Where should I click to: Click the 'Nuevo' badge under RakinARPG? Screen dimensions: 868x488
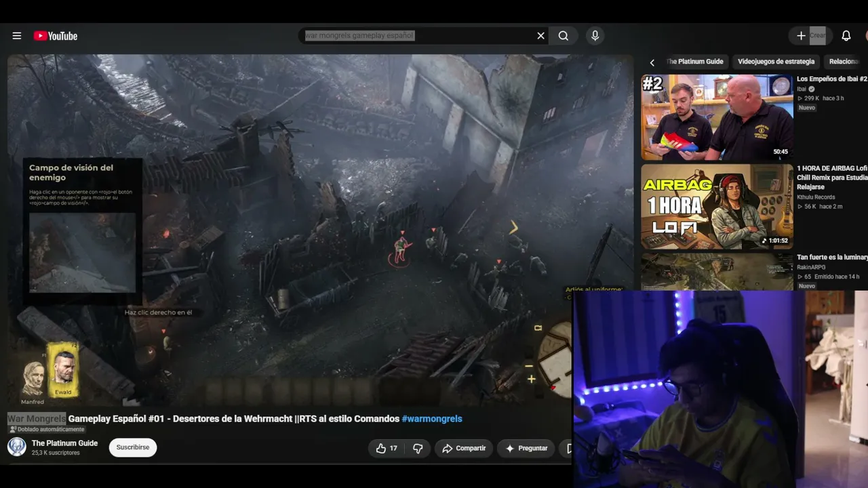click(807, 286)
